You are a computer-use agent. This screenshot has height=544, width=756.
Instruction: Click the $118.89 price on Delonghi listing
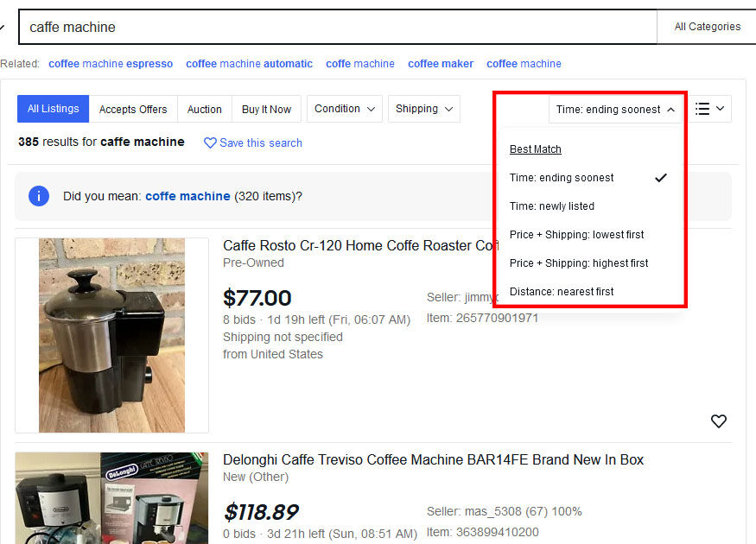click(261, 512)
